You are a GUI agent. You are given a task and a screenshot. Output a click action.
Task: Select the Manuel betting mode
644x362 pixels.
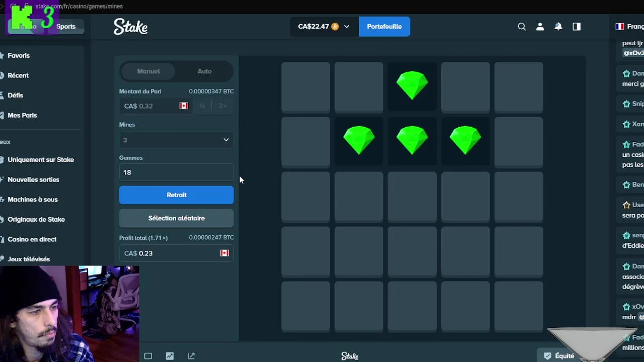point(148,71)
